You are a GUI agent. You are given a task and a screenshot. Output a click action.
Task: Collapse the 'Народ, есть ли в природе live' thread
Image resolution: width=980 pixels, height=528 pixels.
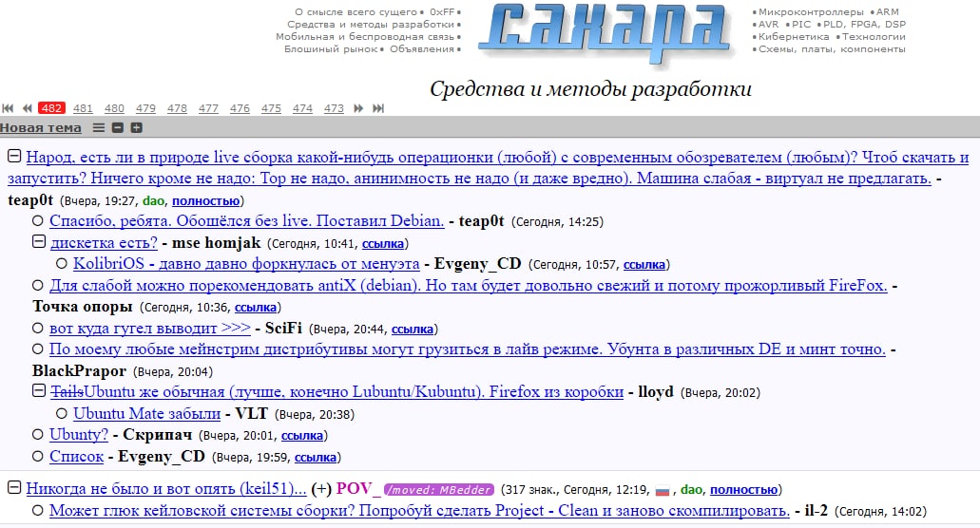point(14,156)
